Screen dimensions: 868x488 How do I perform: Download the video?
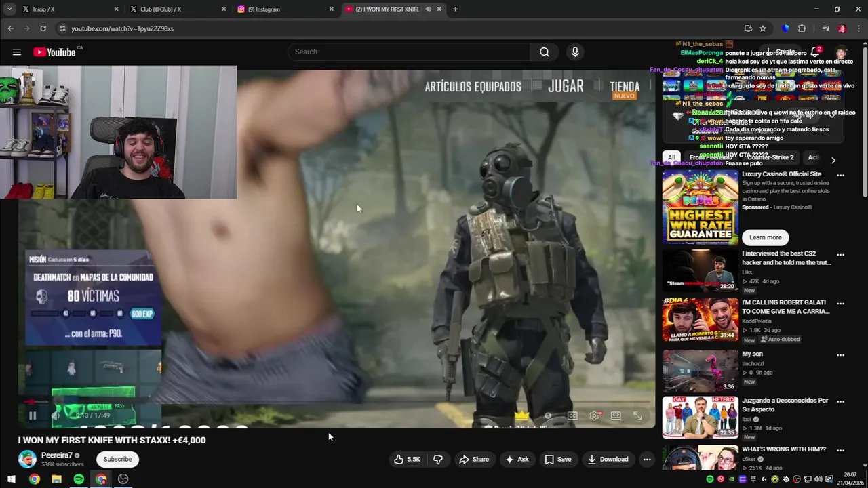tap(608, 460)
